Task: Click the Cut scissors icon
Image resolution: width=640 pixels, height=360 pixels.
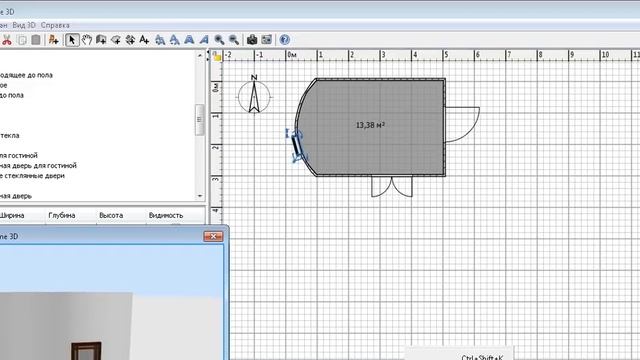Action: click(x=7, y=40)
